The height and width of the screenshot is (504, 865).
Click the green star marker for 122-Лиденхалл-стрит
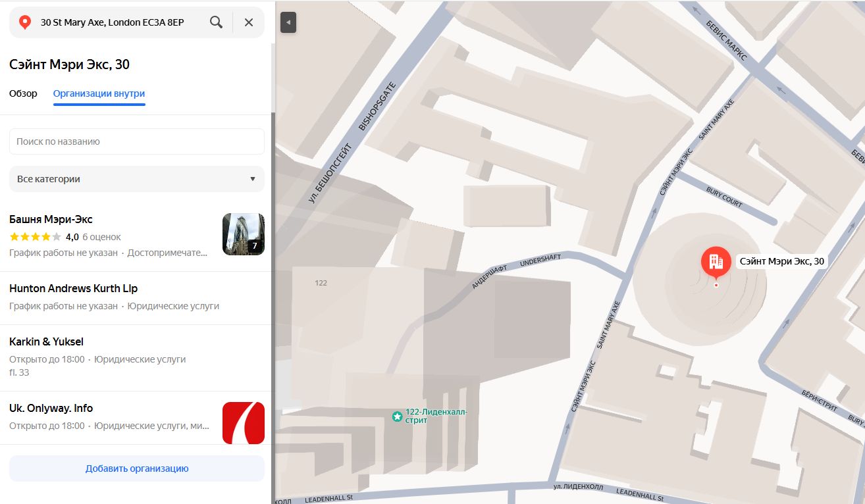coord(397,416)
